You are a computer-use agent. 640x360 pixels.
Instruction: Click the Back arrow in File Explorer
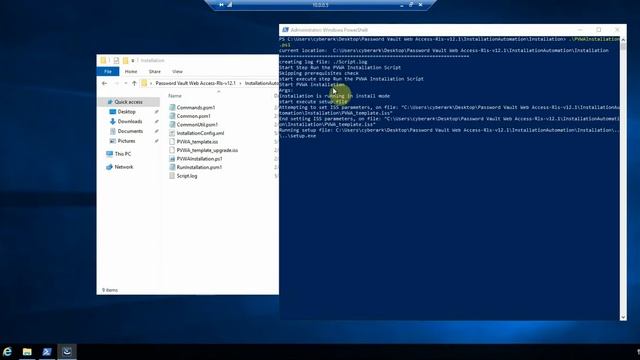click(x=104, y=83)
